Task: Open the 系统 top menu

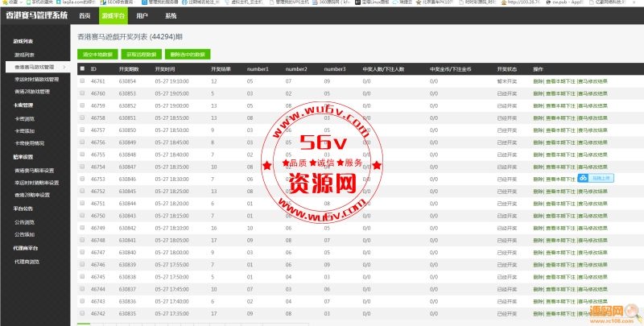Action: [171, 16]
